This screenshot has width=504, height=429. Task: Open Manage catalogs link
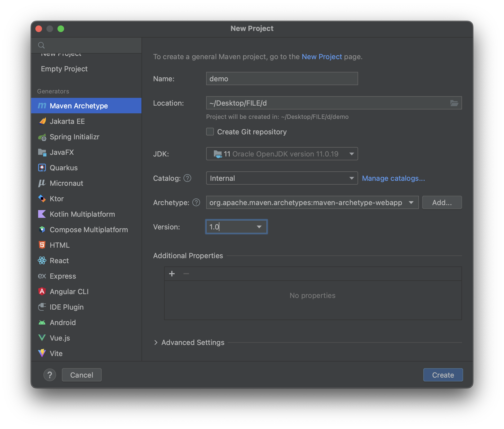(393, 178)
